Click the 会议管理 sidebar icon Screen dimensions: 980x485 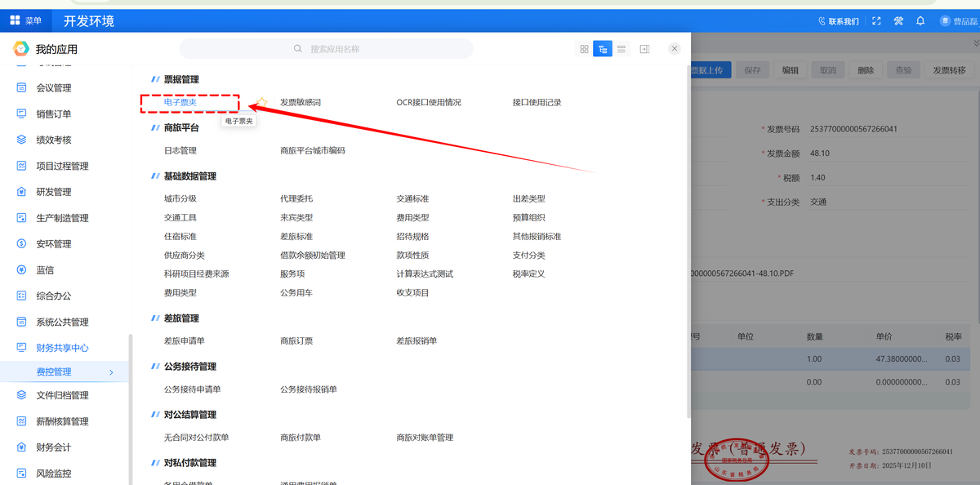click(x=21, y=88)
